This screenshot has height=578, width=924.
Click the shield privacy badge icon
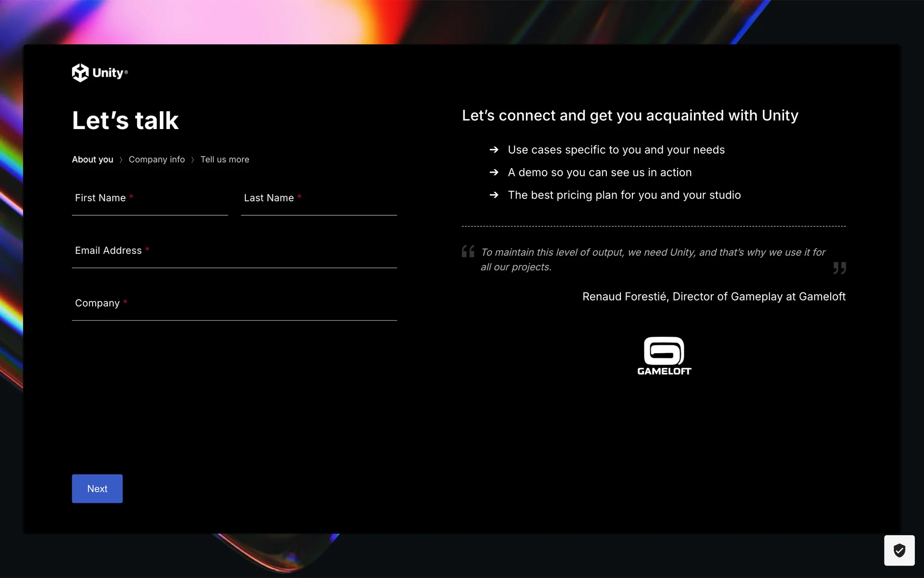[899, 550]
